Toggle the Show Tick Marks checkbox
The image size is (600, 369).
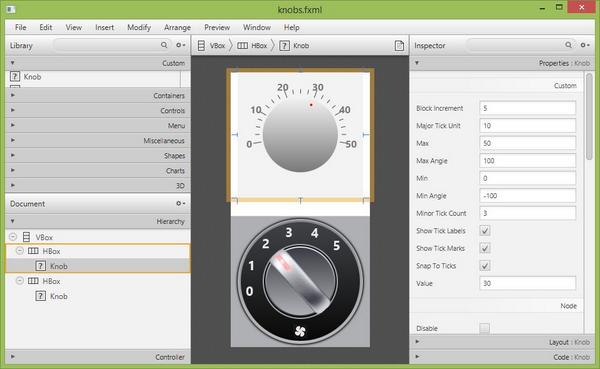485,248
